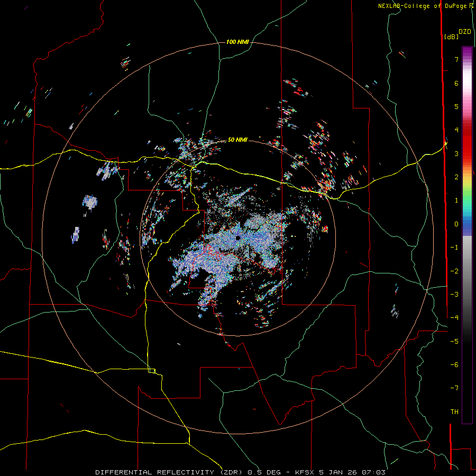Viewport: 476px width, 476px height.
Task: Click the black radar site dot at center
Action: click(x=237, y=237)
